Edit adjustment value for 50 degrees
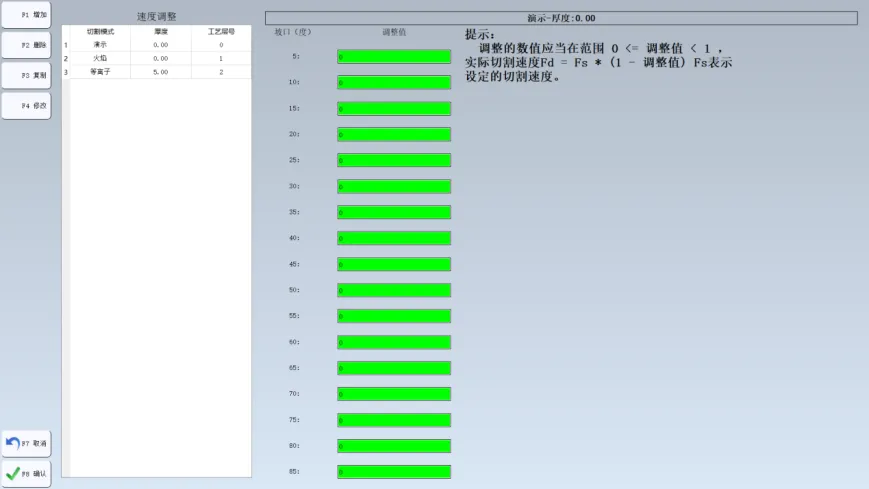 coord(394,291)
